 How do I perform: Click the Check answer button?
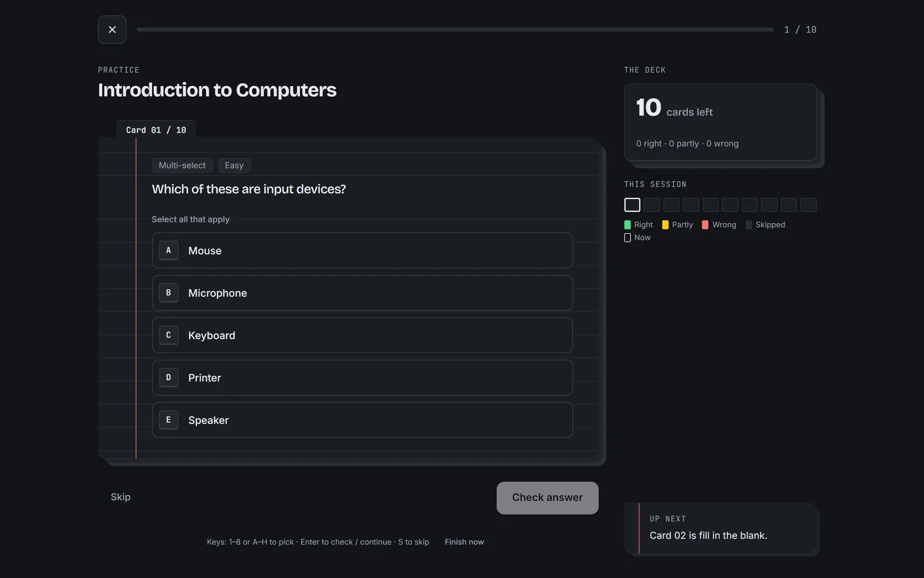point(547,498)
